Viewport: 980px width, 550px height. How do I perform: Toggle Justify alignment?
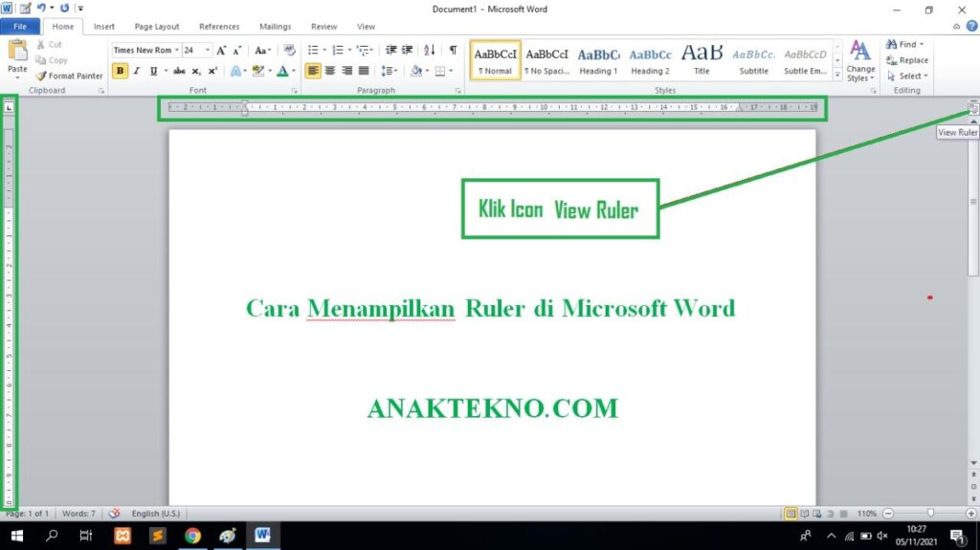pos(363,71)
